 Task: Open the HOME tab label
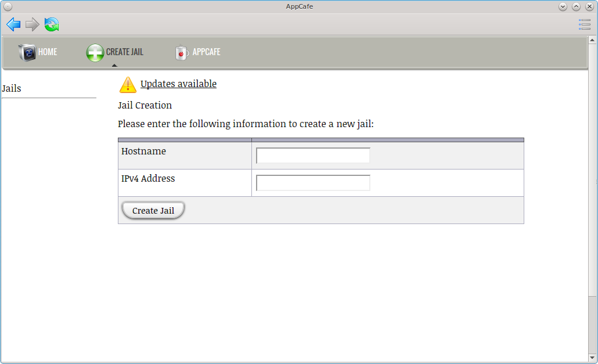point(48,52)
